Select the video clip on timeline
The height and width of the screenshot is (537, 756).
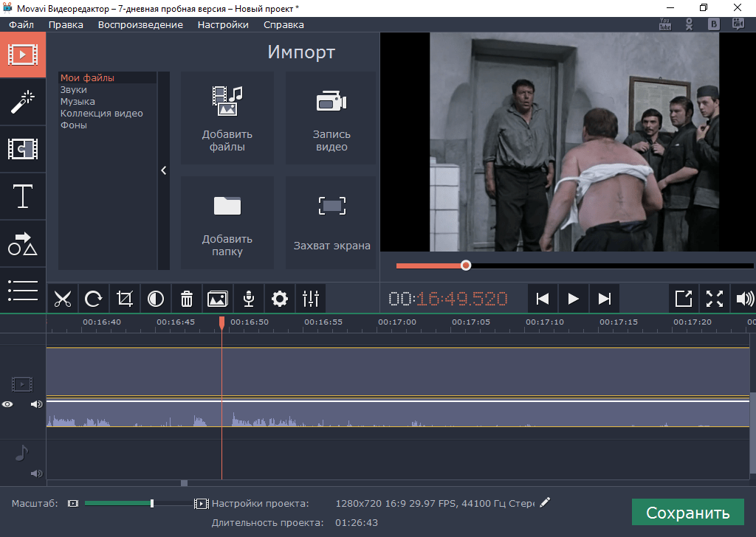pyautogui.click(x=398, y=372)
